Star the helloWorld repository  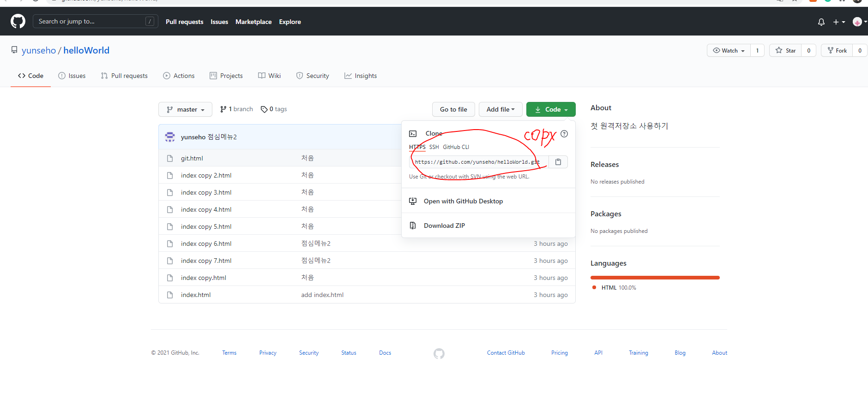pyautogui.click(x=785, y=50)
